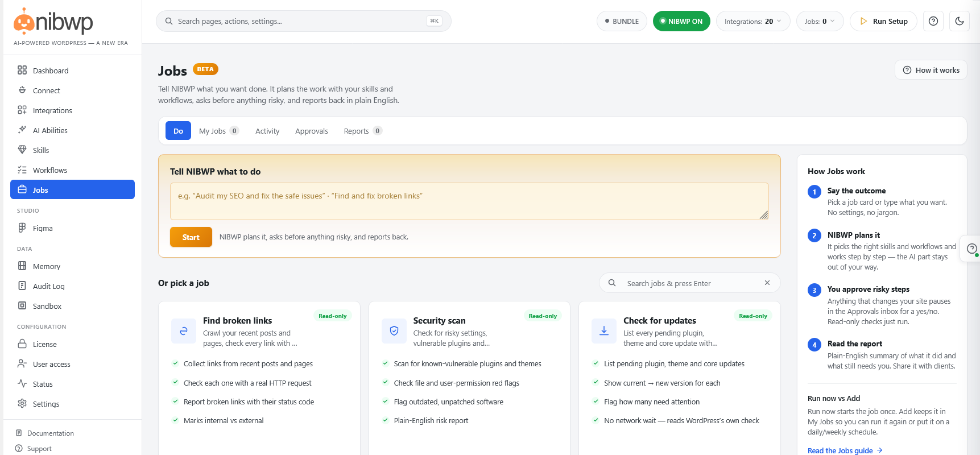
Task: Click Read-only badge on Check for updates
Action: (x=753, y=316)
